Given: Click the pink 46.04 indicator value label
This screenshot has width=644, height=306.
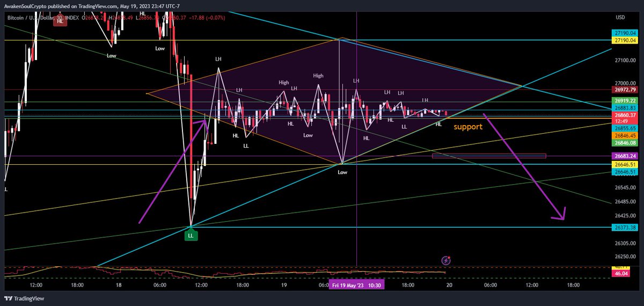Looking at the screenshot, I should (x=621, y=274).
